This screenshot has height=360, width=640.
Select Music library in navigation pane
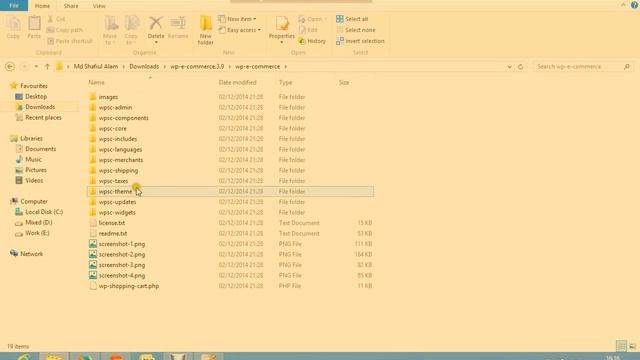click(33, 160)
